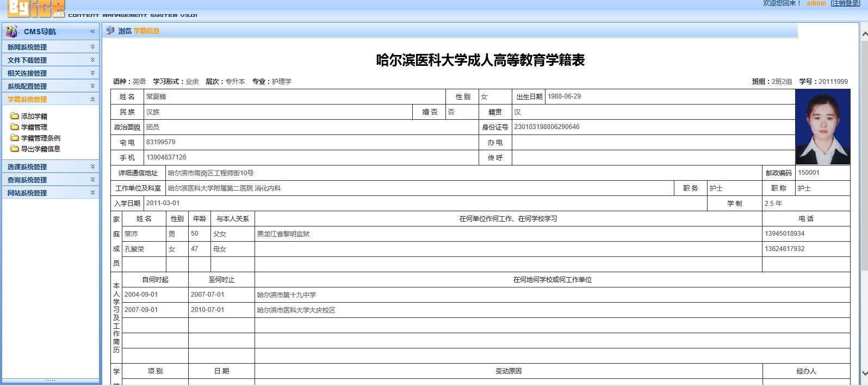Click the study length value 2.5 年
The height and width of the screenshot is (386, 868).
point(773,204)
